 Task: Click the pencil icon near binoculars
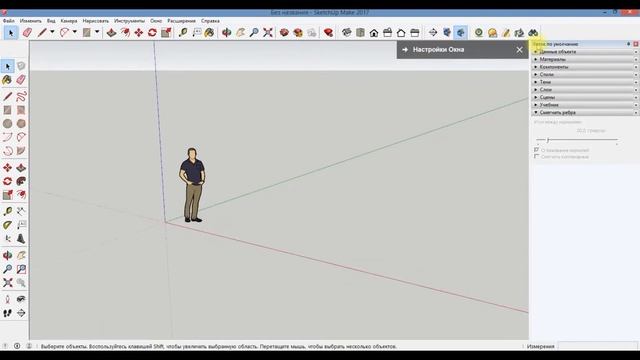tap(506, 33)
